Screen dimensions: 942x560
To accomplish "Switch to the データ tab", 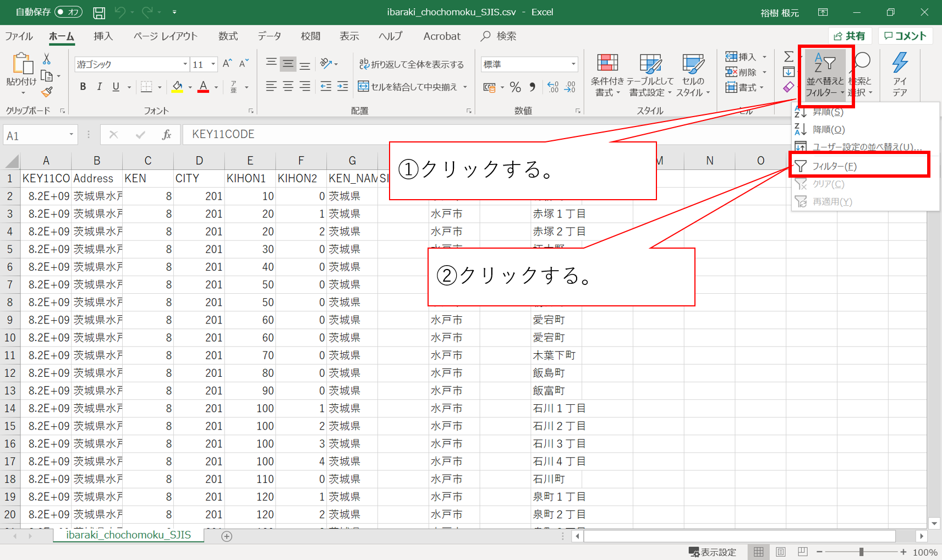I will [x=269, y=36].
